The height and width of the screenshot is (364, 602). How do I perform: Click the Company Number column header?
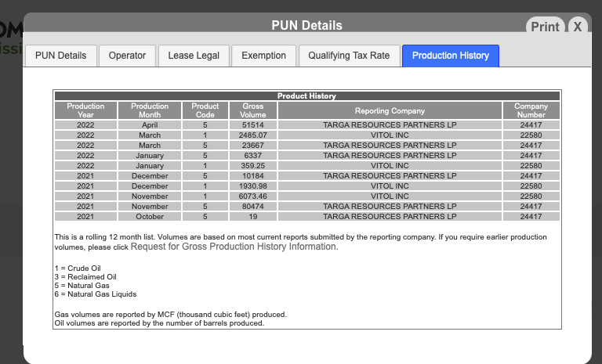coord(531,110)
